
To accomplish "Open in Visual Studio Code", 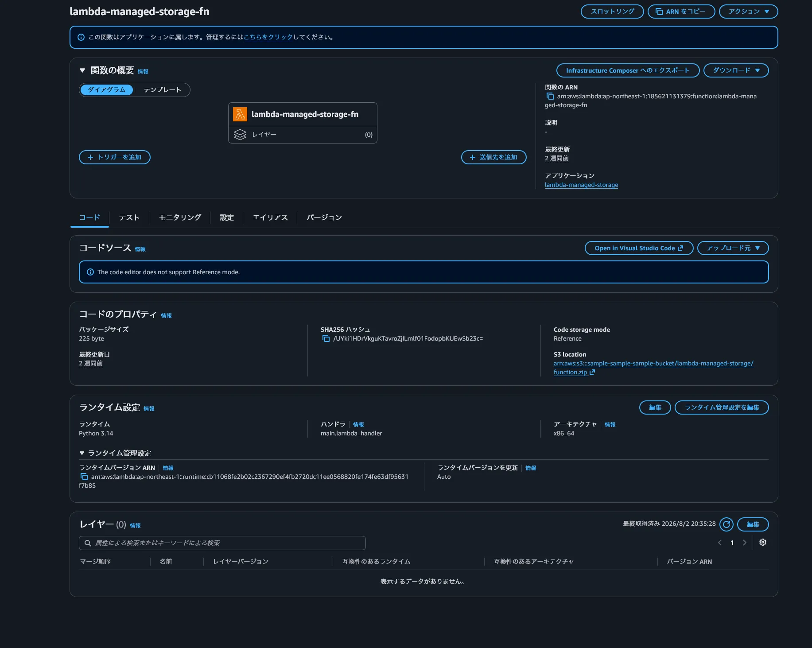I will pos(639,248).
